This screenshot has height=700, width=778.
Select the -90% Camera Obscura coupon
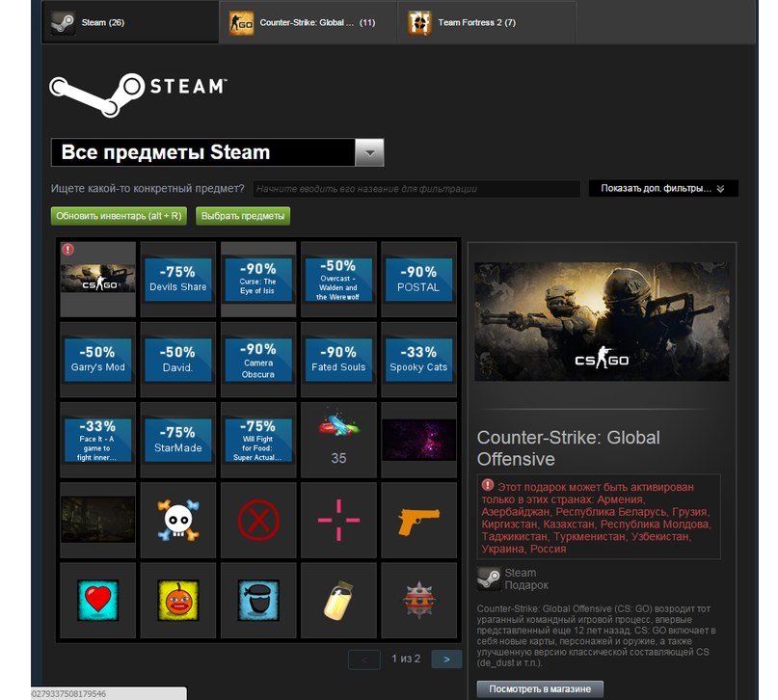tap(258, 360)
